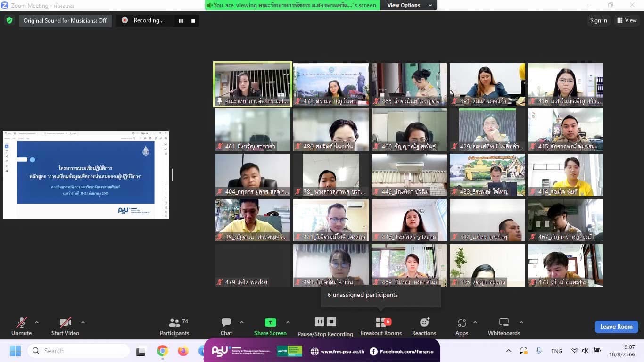The image size is (644, 362).
Task: Click the Leave Room button
Action: pos(616,327)
